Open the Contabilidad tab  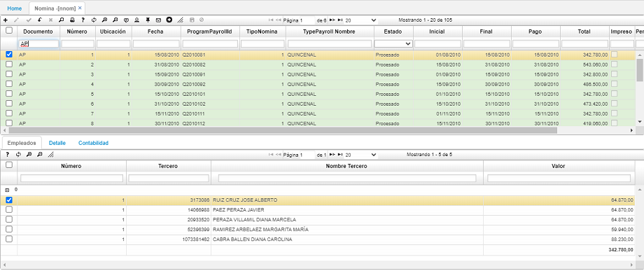tap(93, 143)
